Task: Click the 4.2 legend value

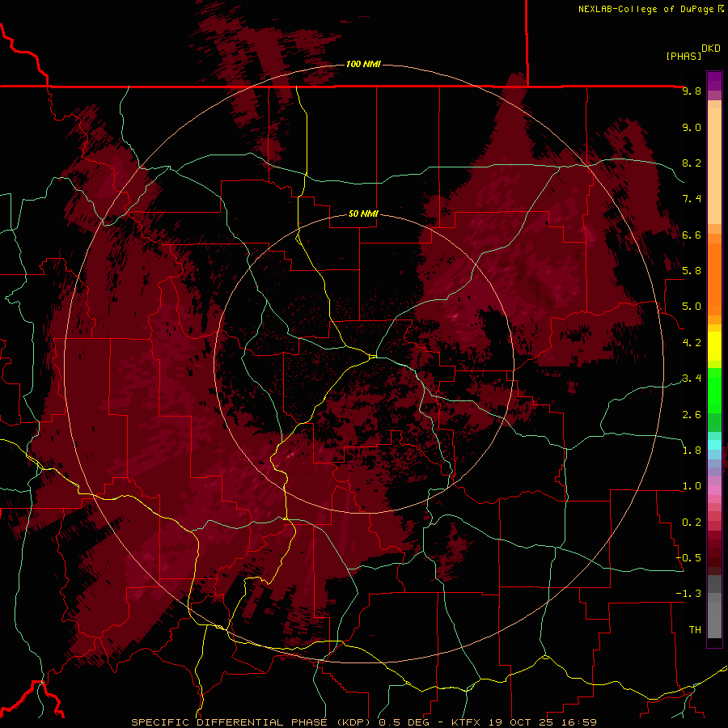Action: click(692, 343)
